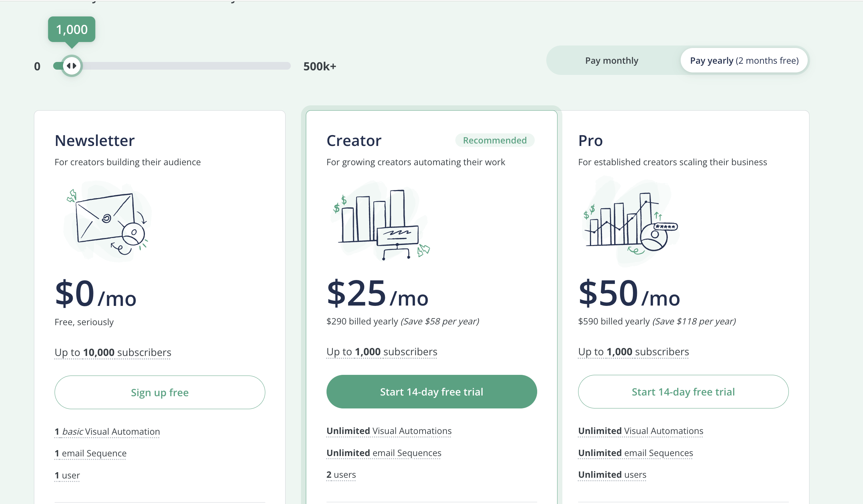This screenshot has height=504, width=863.
Task: Open 'Up to 10,000 subscribers' details
Action: click(x=112, y=352)
